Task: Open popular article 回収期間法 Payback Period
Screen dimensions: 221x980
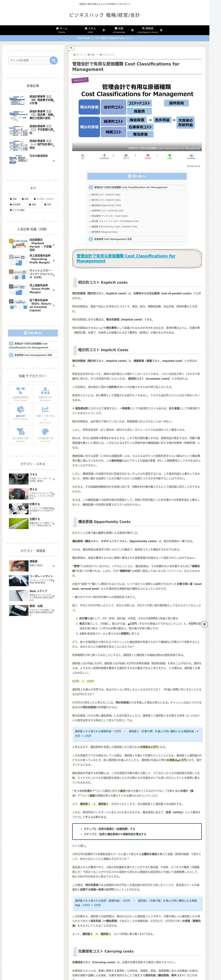Action: (x=33, y=245)
